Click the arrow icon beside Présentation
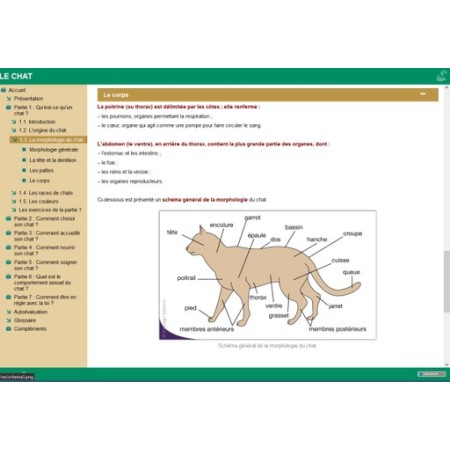This screenshot has width=450, height=450. [9, 99]
